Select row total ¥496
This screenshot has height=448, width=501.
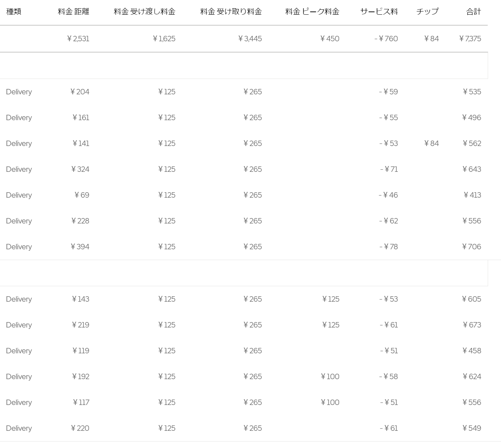[472, 118]
